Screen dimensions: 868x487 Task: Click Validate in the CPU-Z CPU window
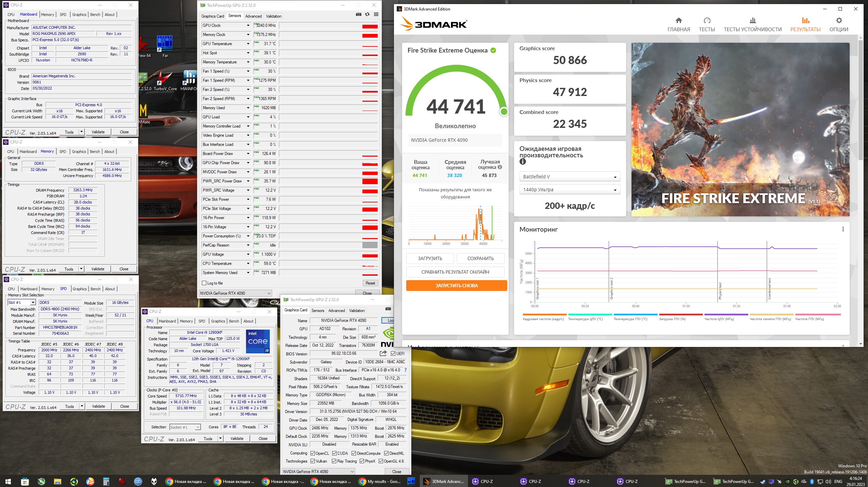tap(237, 439)
